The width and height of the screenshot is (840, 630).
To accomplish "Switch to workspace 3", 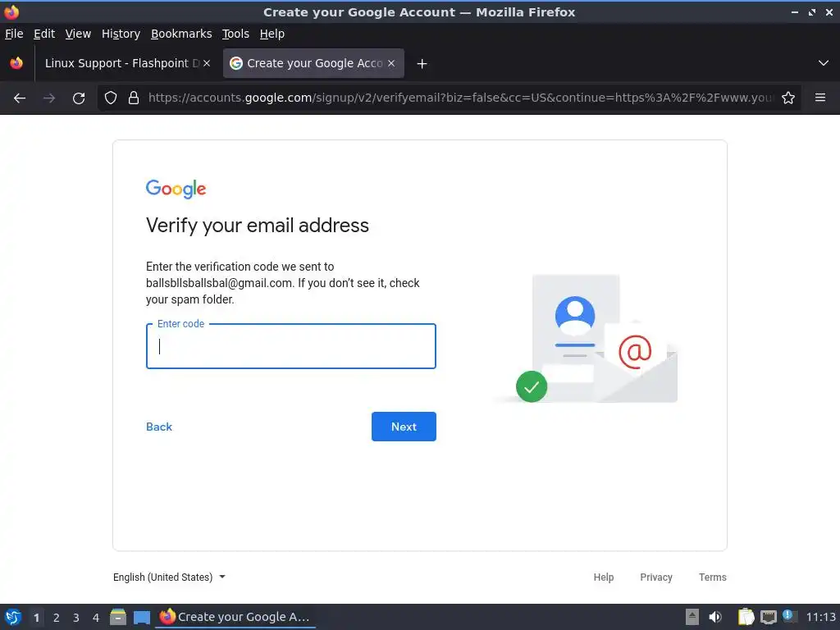I will pos(76,618).
